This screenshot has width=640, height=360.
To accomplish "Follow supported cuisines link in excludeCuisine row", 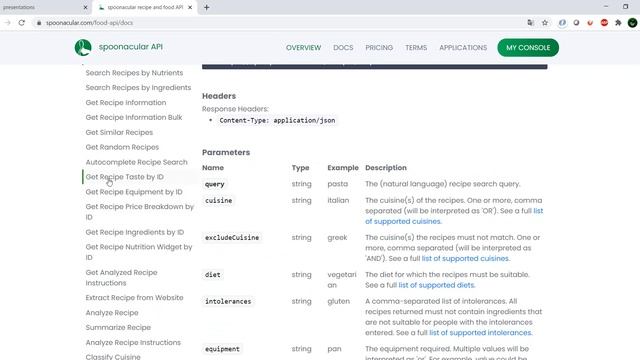I will coord(465,258).
